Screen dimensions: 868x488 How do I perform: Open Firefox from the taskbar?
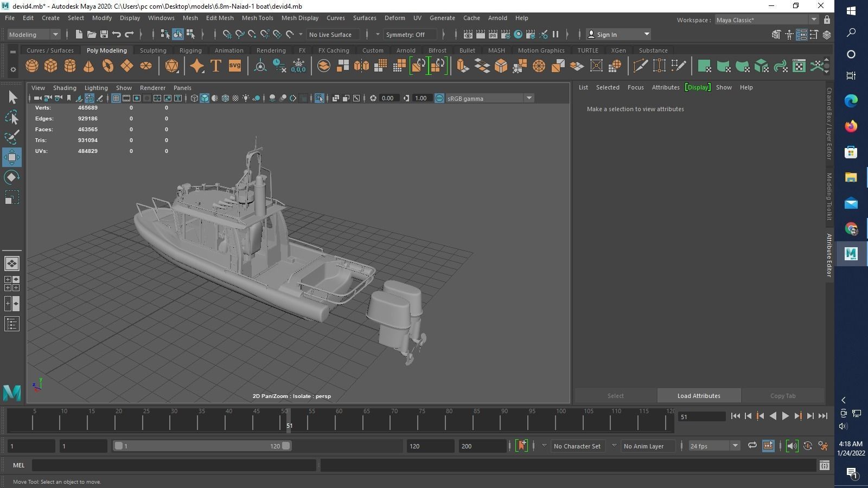click(x=851, y=126)
